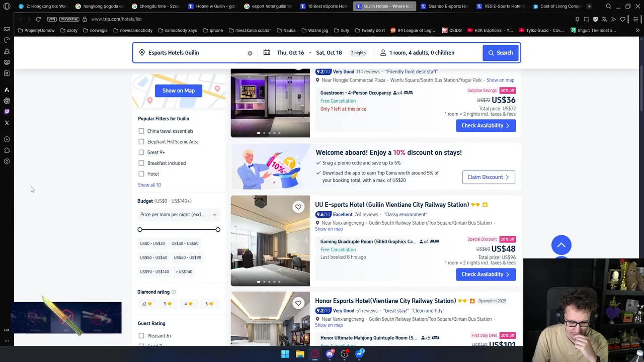Open a new browser tab with plus
Screen dimensions: 644x362
pyautogui.click(x=589, y=6)
